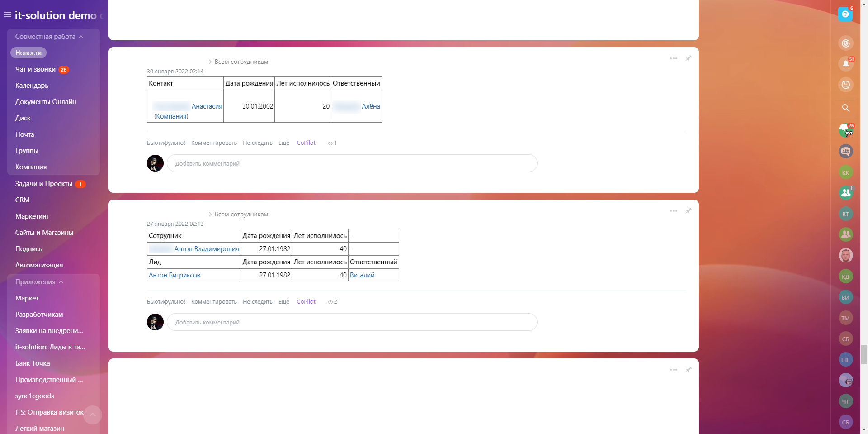Unfollow the 30 января post via Не следить
This screenshot has height=434, width=868.
(x=258, y=143)
